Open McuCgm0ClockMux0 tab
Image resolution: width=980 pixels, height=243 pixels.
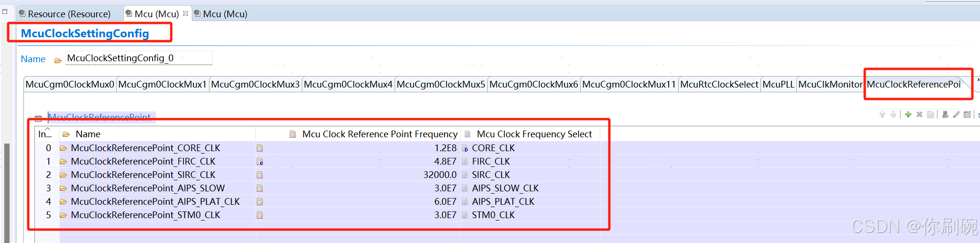pyautogui.click(x=70, y=85)
